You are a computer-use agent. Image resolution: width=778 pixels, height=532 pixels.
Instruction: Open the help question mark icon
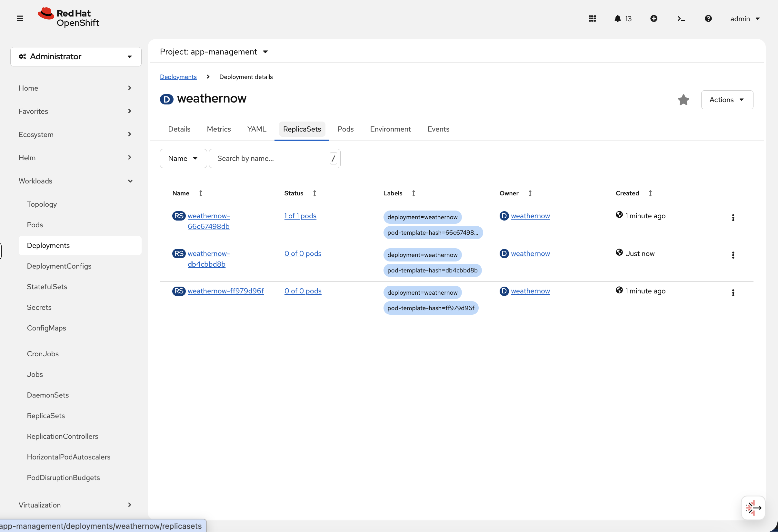pos(708,19)
